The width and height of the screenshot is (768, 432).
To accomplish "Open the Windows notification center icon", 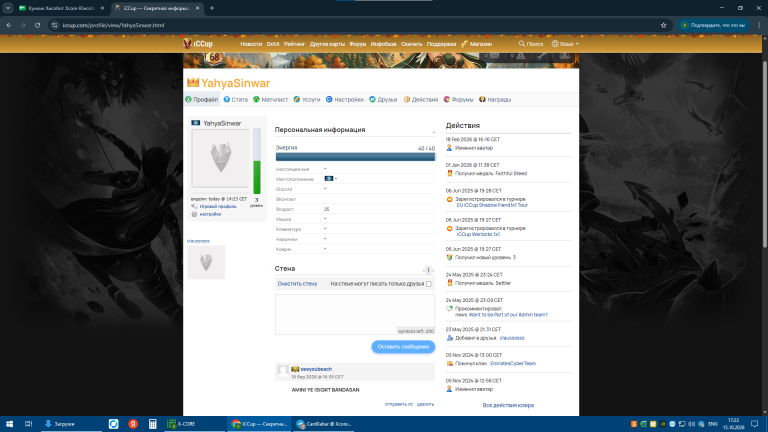I will pyautogui.click(x=755, y=424).
